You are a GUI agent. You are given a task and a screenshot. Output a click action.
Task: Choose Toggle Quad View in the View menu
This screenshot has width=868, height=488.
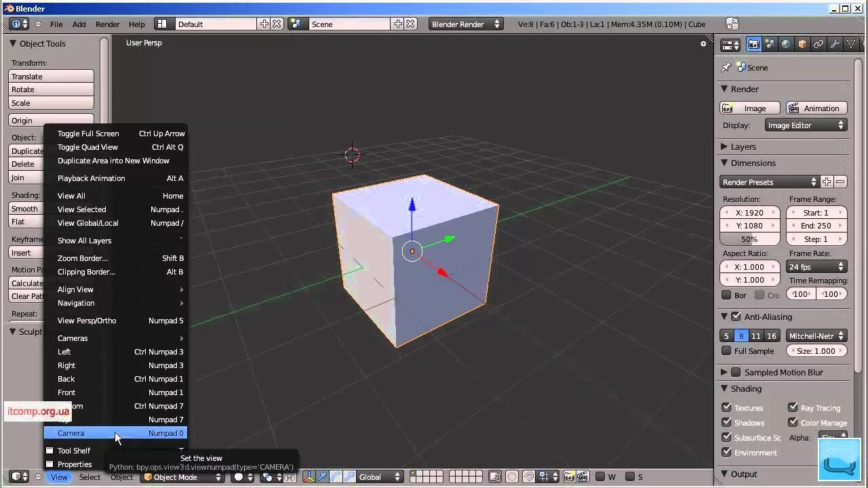coord(115,147)
